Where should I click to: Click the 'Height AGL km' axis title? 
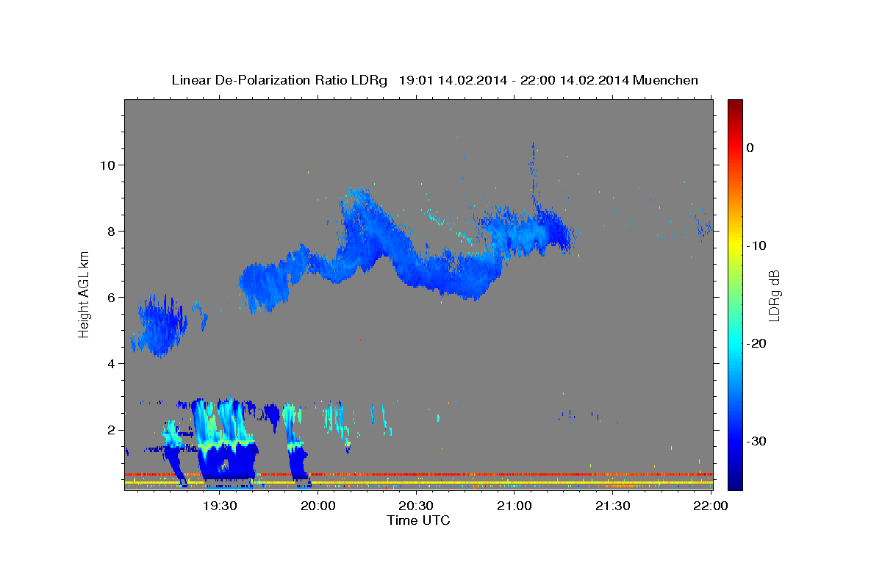tap(85, 294)
